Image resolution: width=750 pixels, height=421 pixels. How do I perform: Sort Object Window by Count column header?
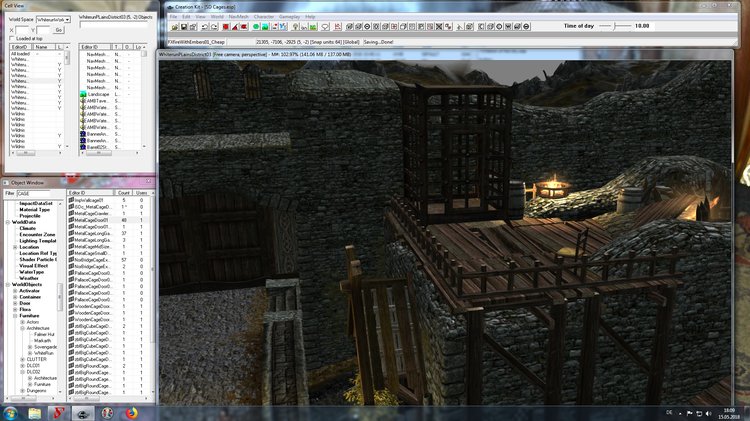123,193
